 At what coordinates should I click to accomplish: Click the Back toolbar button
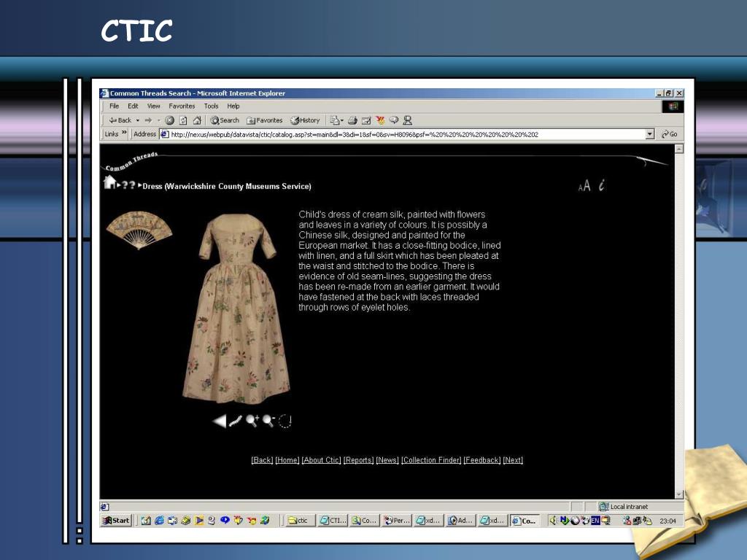coord(120,120)
